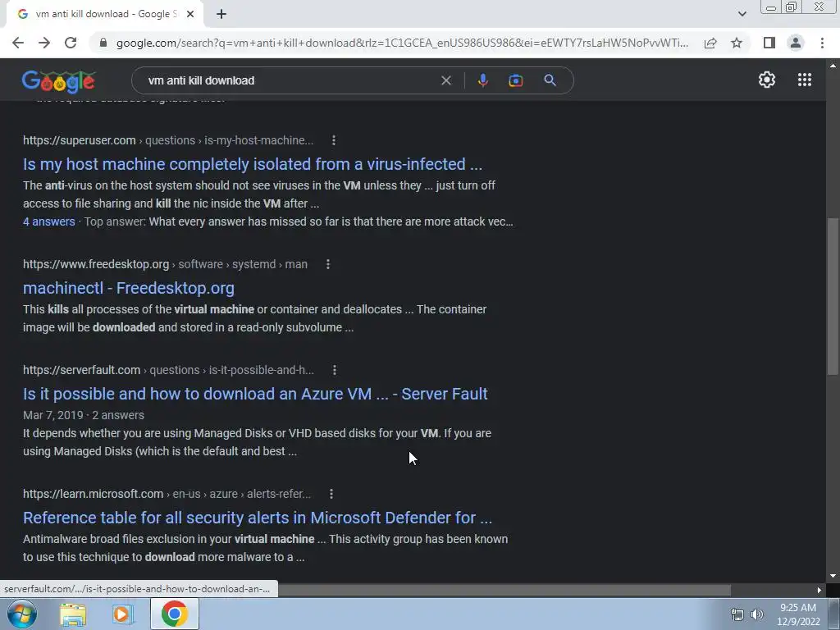The image size is (840, 630).
Task: Open more options for learn.microsoft.com result
Action: pyautogui.click(x=331, y=494)
